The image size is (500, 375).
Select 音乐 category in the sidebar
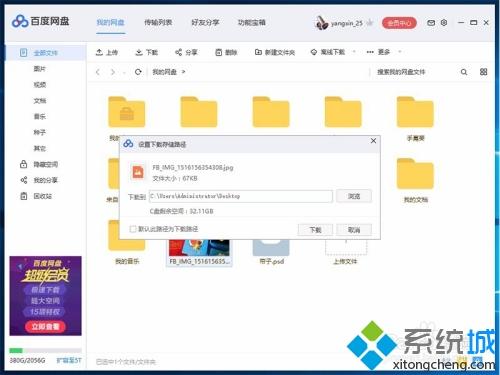pyautogui.click(x=40, y=117)
